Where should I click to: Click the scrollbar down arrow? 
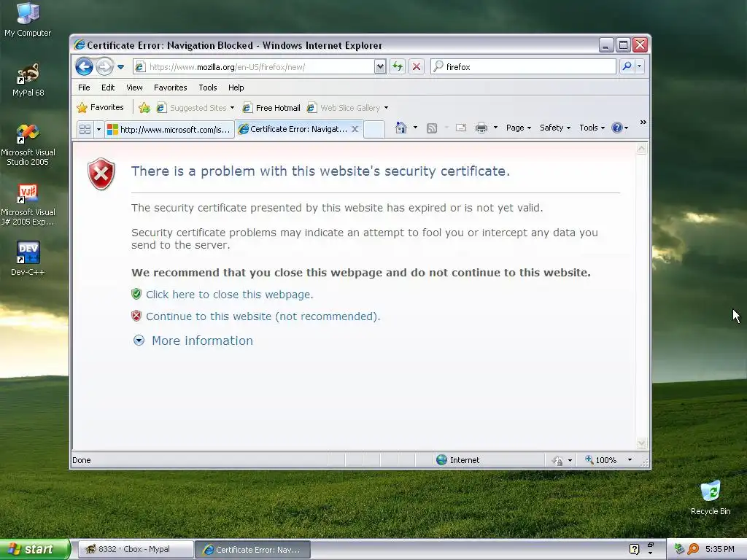642,443
